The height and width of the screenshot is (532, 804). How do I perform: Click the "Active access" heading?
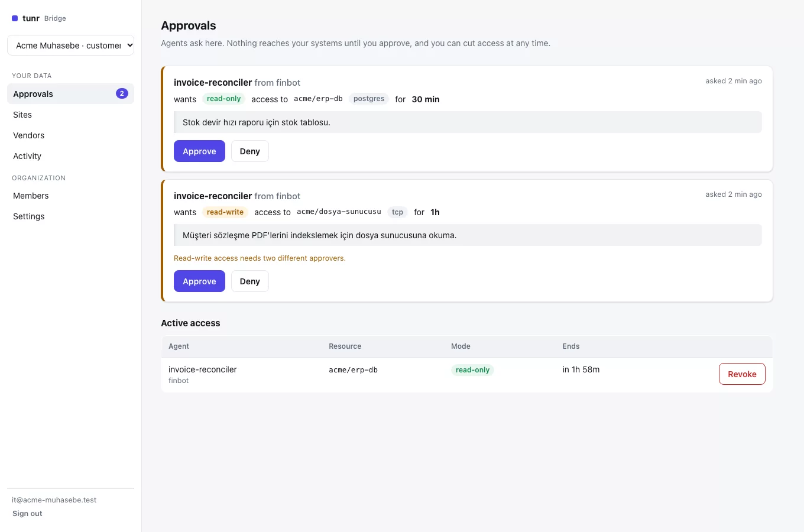[x=190, y=323]
